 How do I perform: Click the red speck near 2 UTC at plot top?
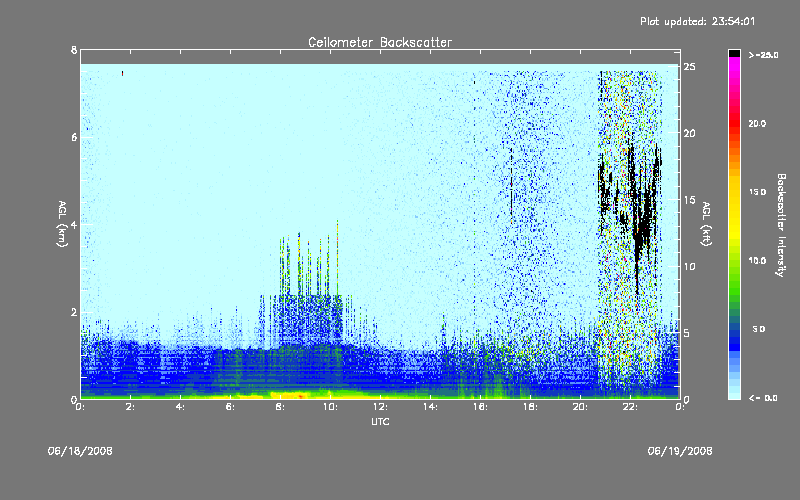pos(122,73)
